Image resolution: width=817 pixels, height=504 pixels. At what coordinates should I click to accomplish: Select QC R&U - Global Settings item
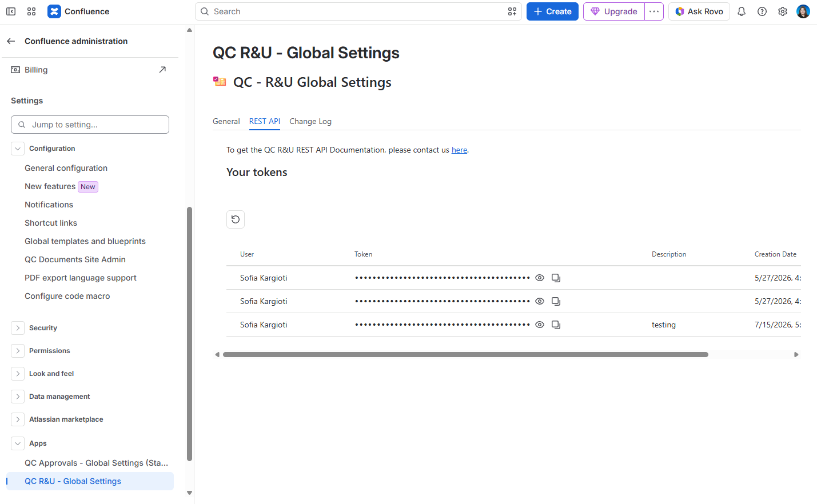pyautogui.click(x=90, y=481)
